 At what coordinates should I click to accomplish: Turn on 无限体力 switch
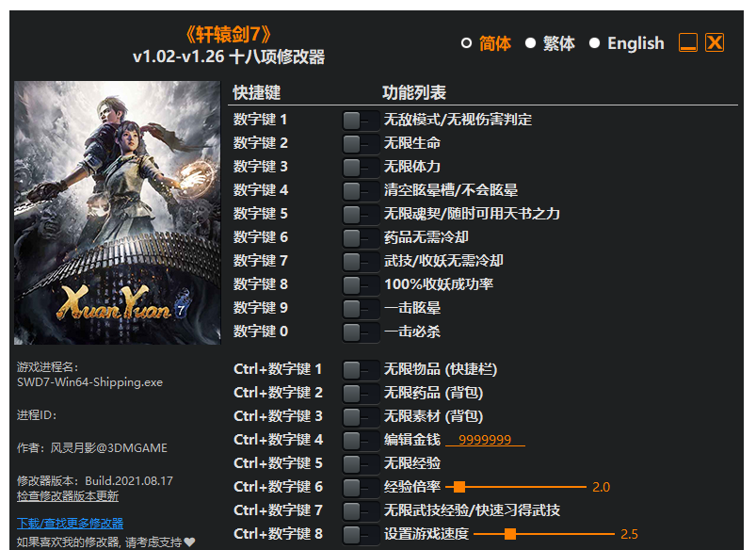coord(361,168)
